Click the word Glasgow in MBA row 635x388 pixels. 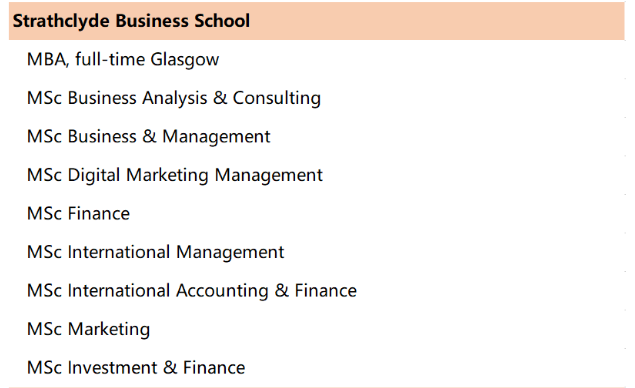185,60
